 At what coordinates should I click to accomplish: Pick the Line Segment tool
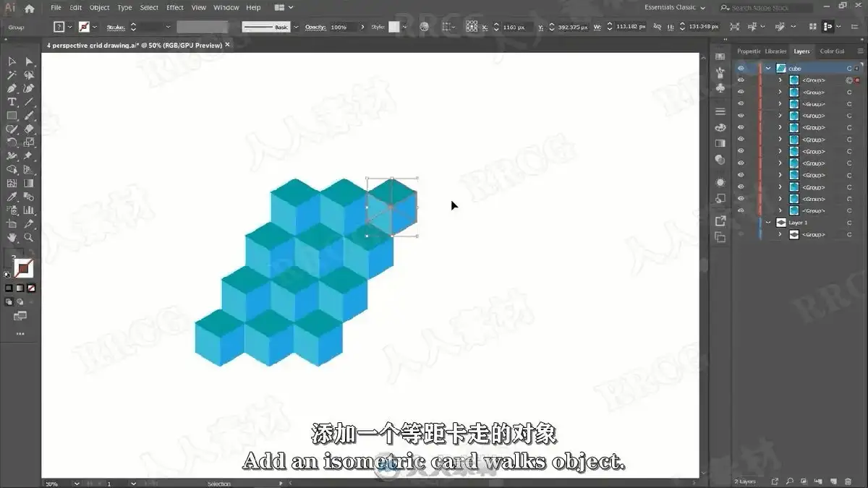click(x=29, y=102)
